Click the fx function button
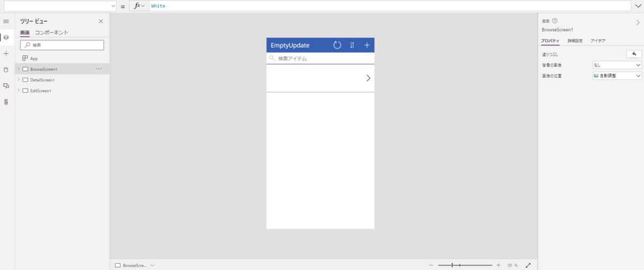Screen dimensions: 644x270 coord(140,6)
